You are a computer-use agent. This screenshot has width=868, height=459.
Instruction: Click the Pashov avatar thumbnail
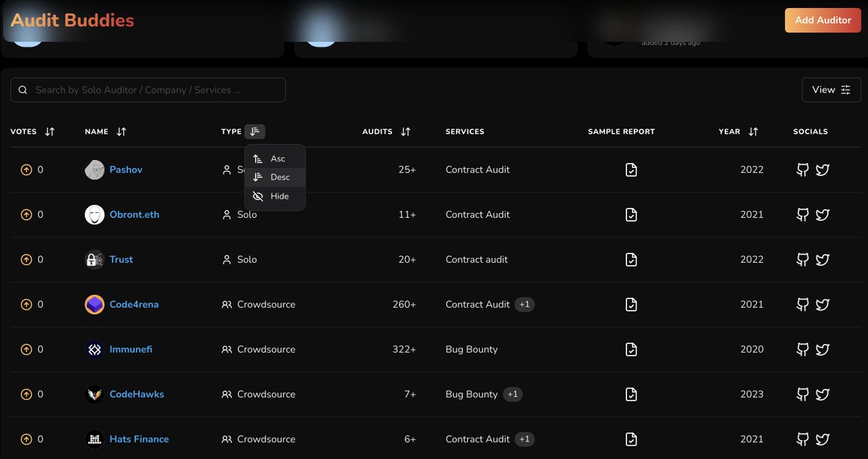point(95,170)
